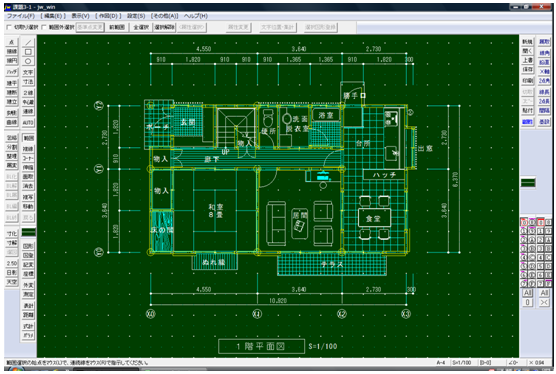Viewport: 556px width, 374px height.
Task: Open the A-4 paper size selector
Action: click(x=441, y=363)
